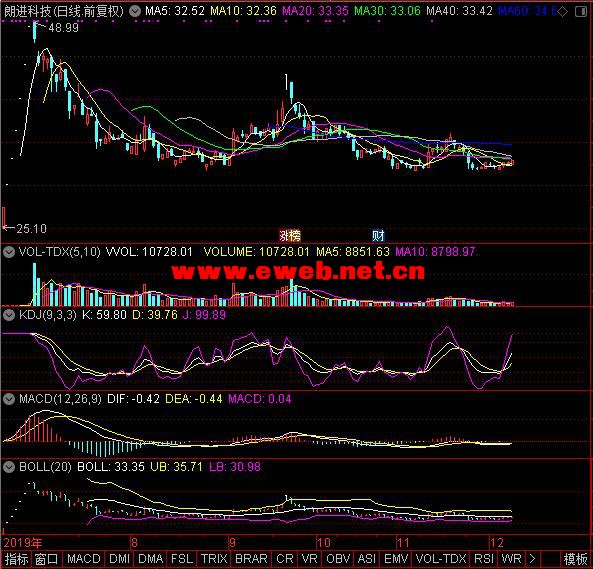The image size is (593, 569).
Task: Click the month 12 marker on time axis
Action: (497, 543)
